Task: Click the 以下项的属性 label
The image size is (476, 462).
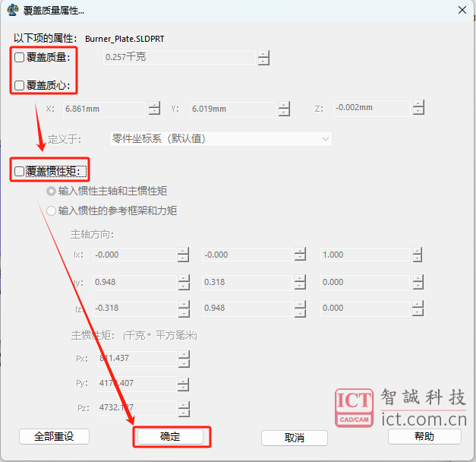Action: click(45, 39)
